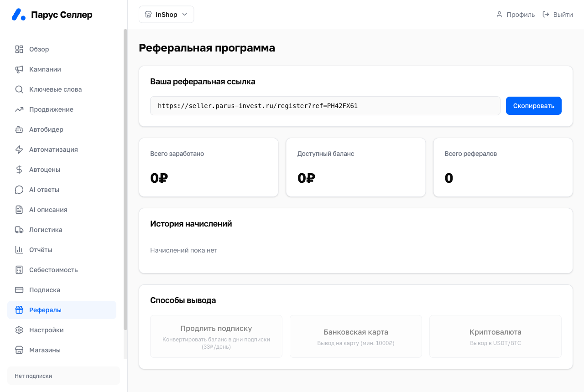Click the Ваша реферальная ссылка heading
Image resolution: width=584 pixels, height=392 pixels.
pyautogui.click(x=203, y=82)
